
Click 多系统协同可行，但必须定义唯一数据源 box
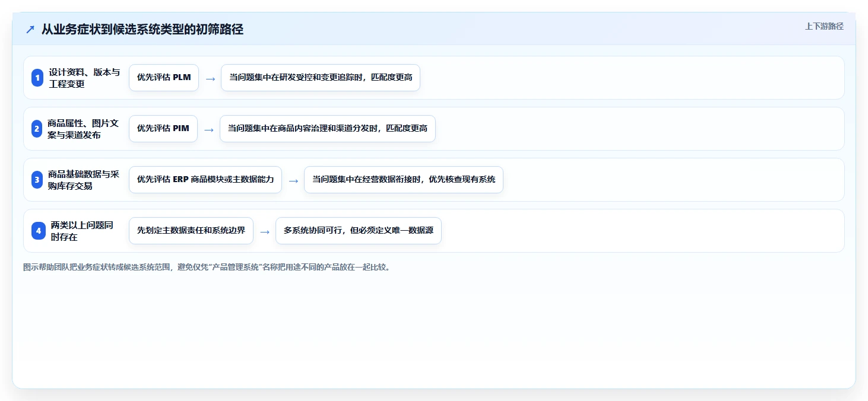click(359, 231)
